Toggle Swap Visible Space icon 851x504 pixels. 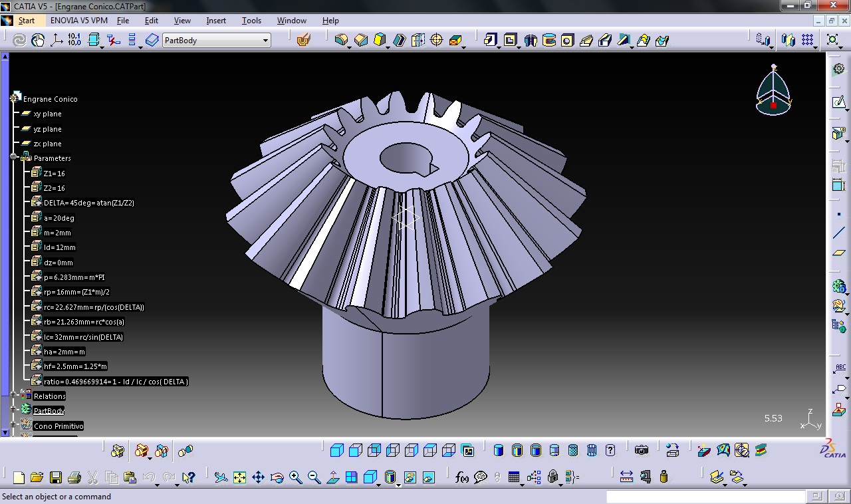click(x=428, y=477)
